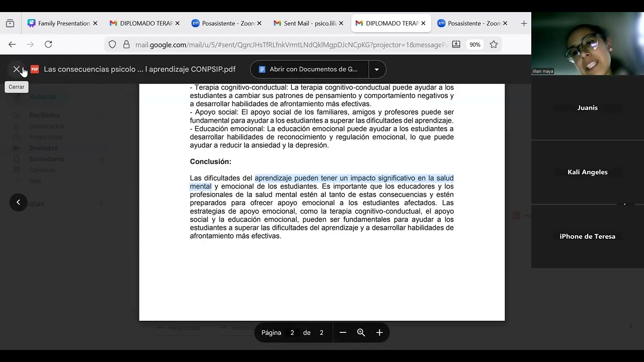Click the magnifier zoom reset icon

(x=361, y=332)
